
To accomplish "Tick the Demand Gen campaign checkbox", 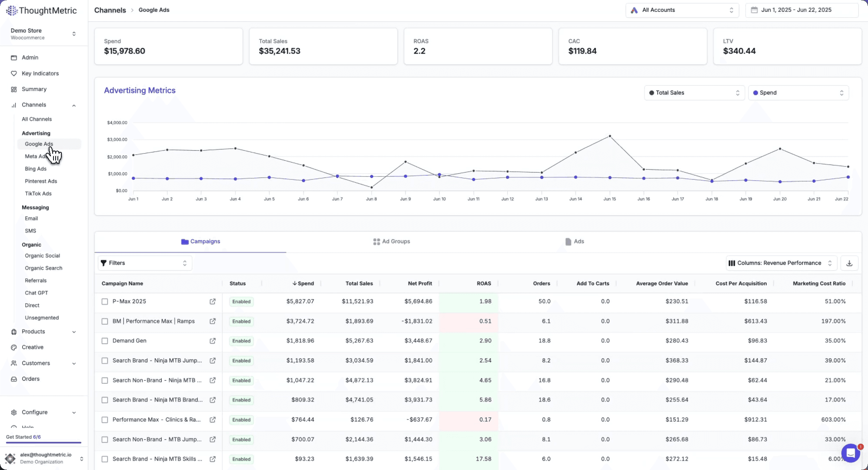I will (105, 341).
